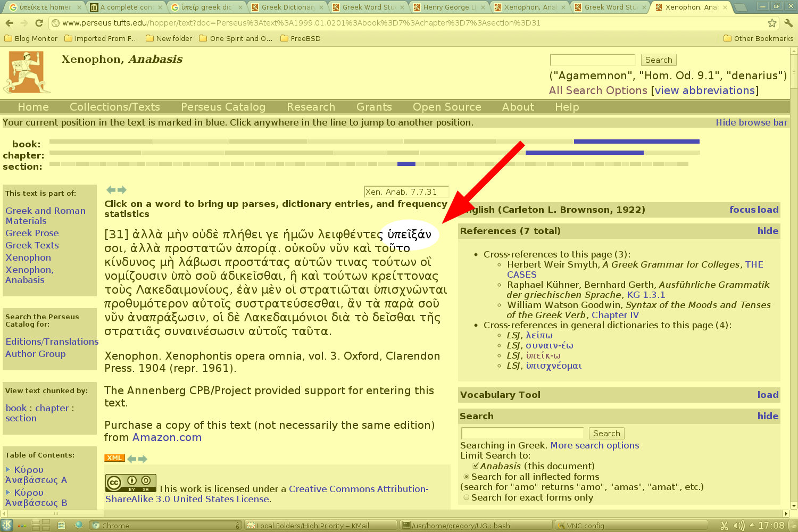This screenshot has height=532, width=798.
Task: Open 'One Spirit and O...' bookmark folder
Action: coord(236,38)
